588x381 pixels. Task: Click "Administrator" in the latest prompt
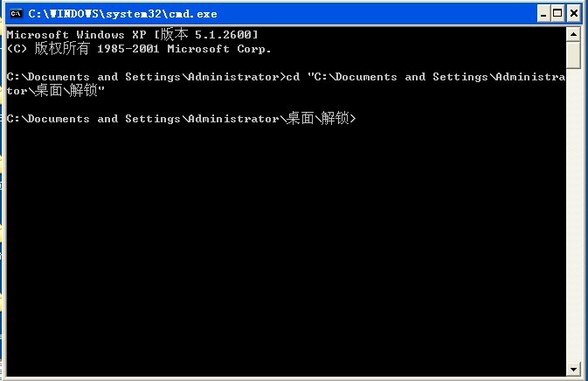click(x=232, y=119)
